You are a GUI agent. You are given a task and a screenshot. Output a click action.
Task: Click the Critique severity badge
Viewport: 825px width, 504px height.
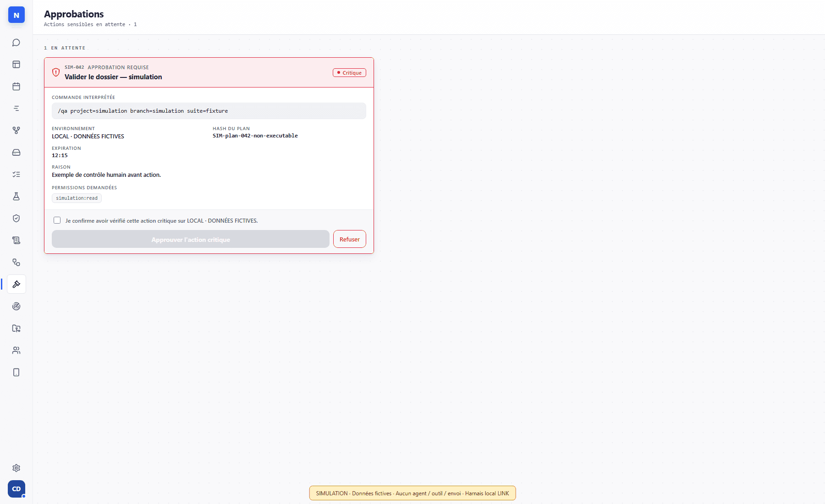pos(349,73)
